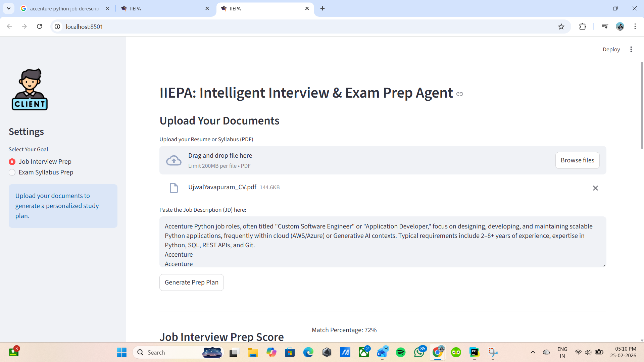Open Task View in taskbar
Viewport: 644px width, 362px height.
(x=234, y=353)
